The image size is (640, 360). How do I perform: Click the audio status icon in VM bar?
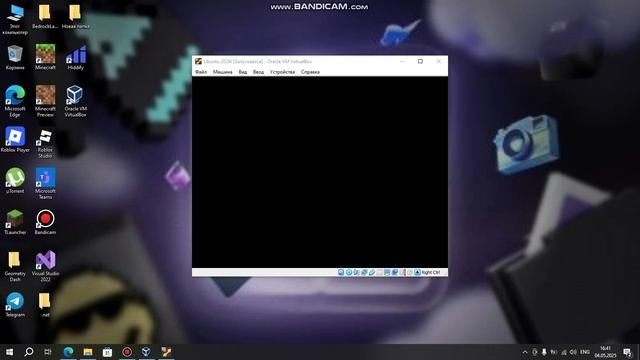(x=356, y=272)
